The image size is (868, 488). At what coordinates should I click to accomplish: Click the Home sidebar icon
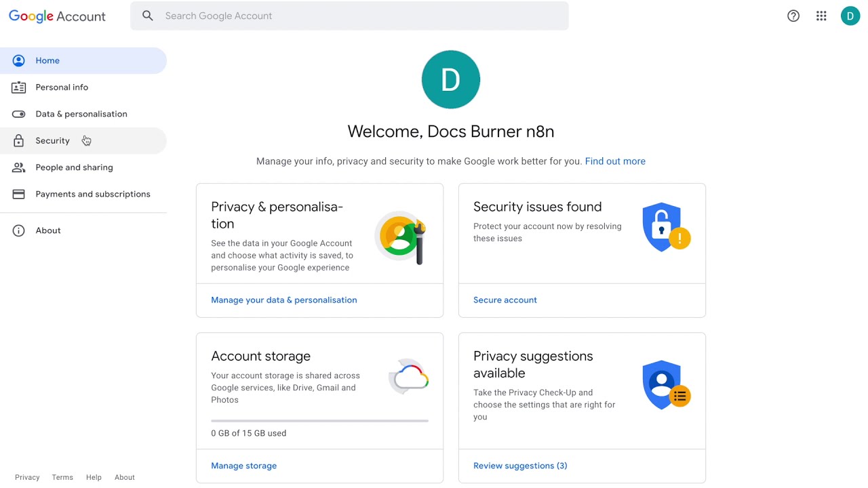coord(19,60)
